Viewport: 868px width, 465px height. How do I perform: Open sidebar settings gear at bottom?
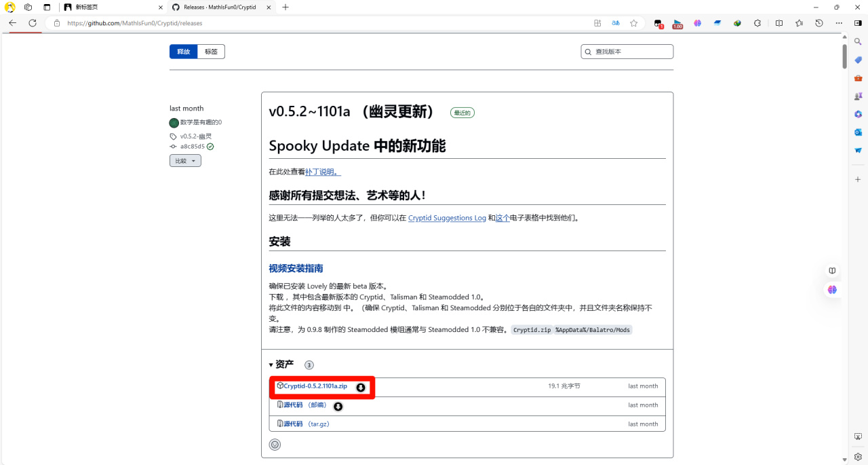click(x=858, y=457)
